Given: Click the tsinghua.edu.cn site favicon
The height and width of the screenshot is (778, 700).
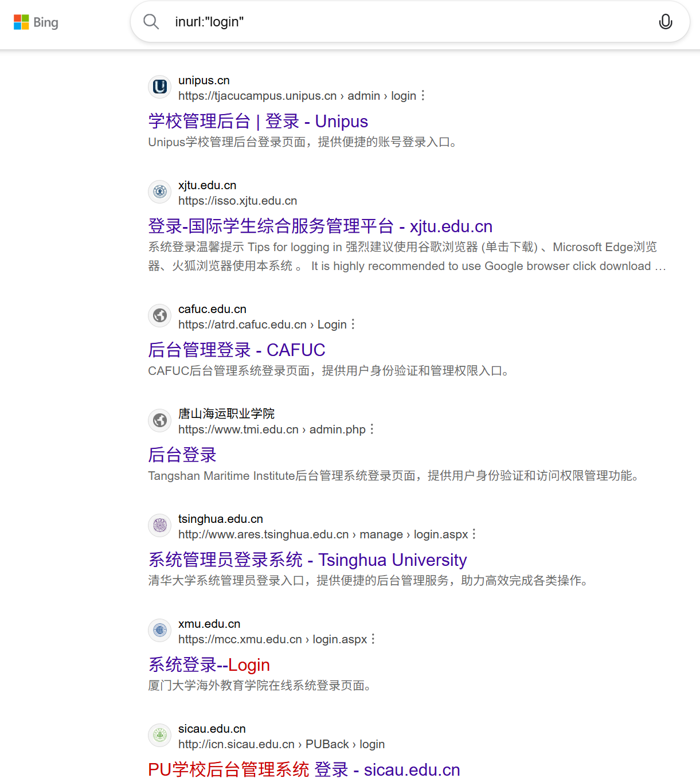Looking at the screenshot, I should point(159,525).
